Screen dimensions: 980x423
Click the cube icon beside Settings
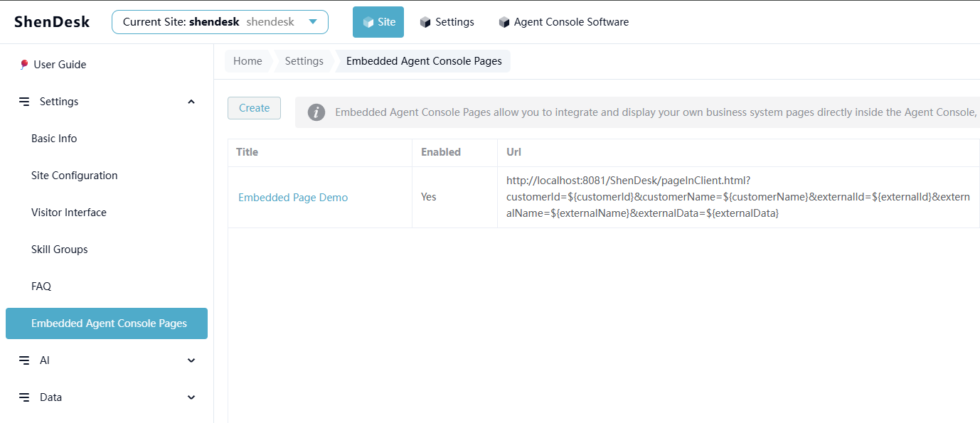[425, 22]
